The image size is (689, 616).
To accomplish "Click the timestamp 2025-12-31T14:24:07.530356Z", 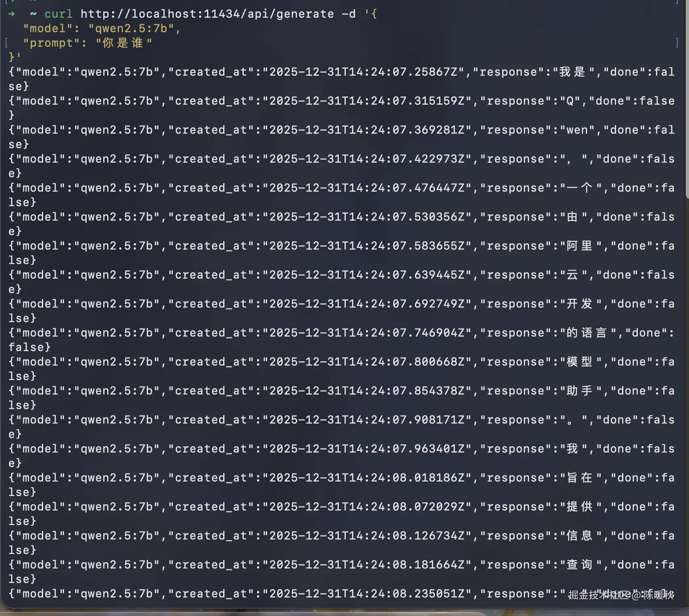I will pyautogui.click(x=367, y=217).
